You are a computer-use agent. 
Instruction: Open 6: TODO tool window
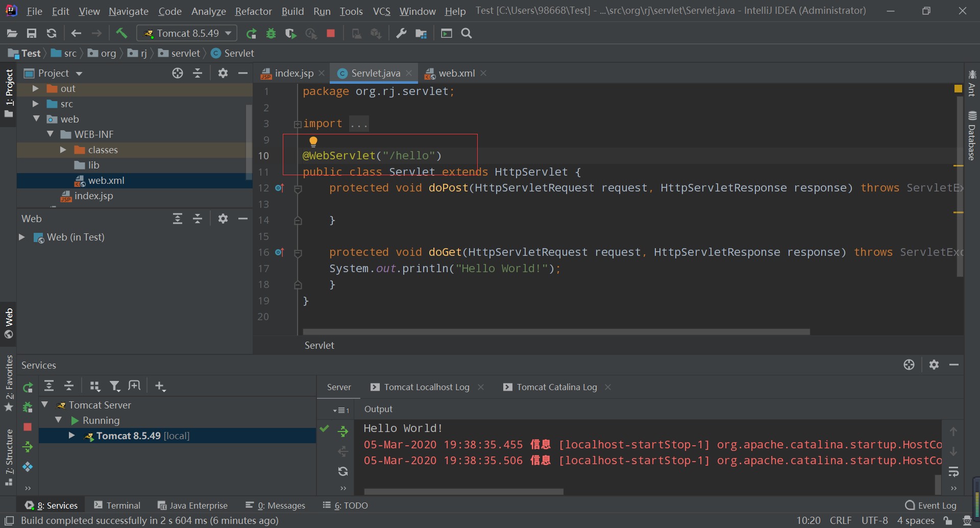(x=346, y=506)
